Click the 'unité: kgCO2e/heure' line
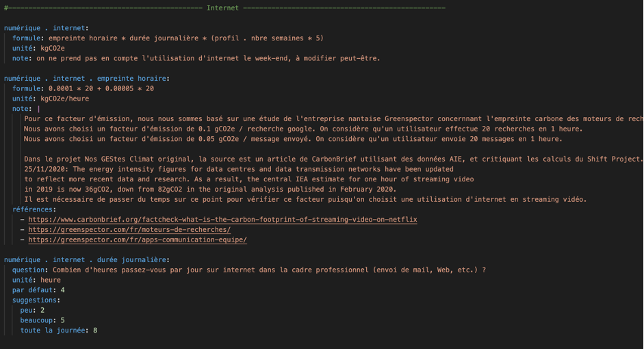Viewport: 644px width, 349px height. pyautogui.click(x=51, y=99)
